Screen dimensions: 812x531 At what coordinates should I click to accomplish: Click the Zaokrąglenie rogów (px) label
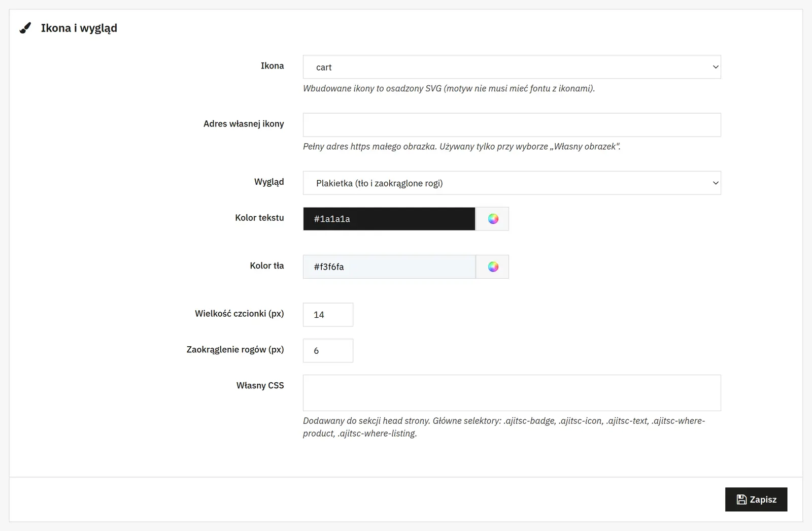(235, 350)
